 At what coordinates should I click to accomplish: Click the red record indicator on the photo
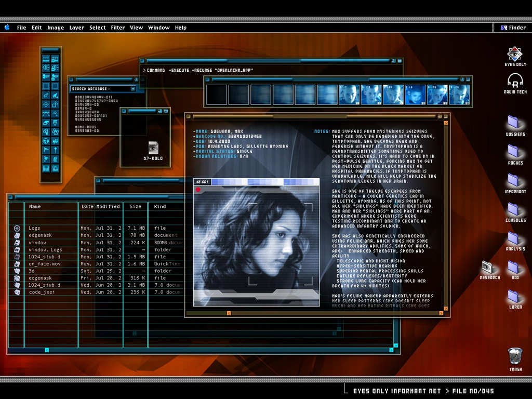pos(198,190)
